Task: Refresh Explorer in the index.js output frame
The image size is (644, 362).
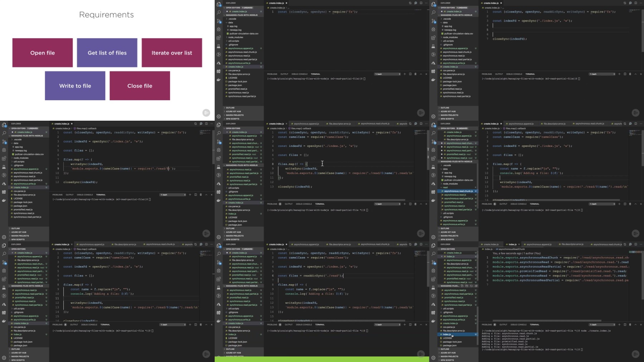Action: (x=471, y=286)
